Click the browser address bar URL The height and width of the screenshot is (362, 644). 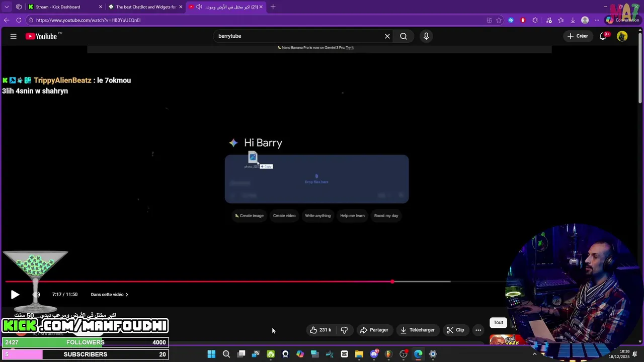[x=88, y=20]
